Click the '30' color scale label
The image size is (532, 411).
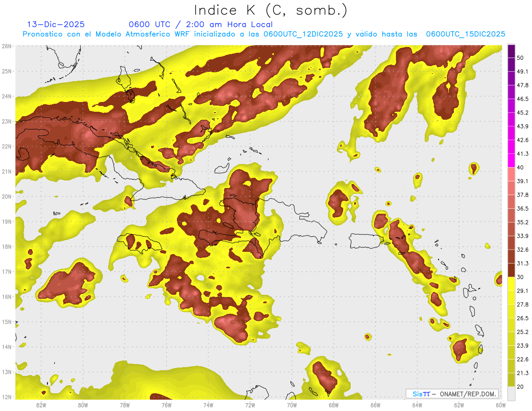(520, 277)
